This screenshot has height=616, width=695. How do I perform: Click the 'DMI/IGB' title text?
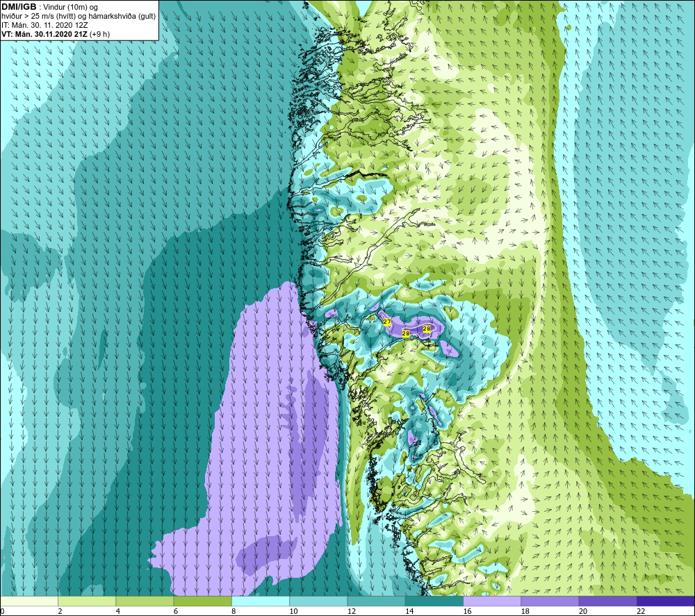point(19,7)
